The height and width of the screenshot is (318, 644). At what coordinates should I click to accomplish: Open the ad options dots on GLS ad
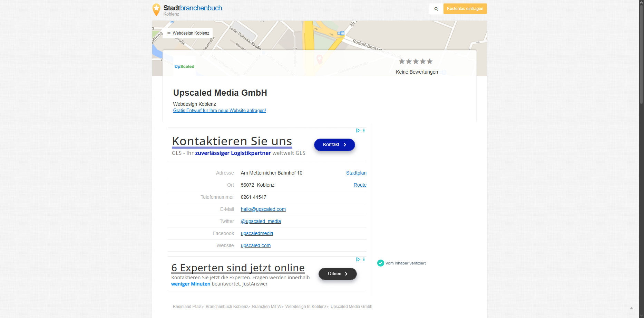[364, 131]
